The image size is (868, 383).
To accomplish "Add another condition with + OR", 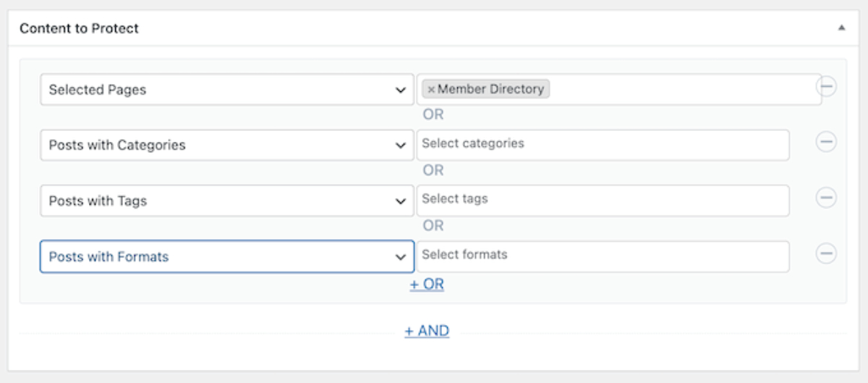I will point(427,285).
